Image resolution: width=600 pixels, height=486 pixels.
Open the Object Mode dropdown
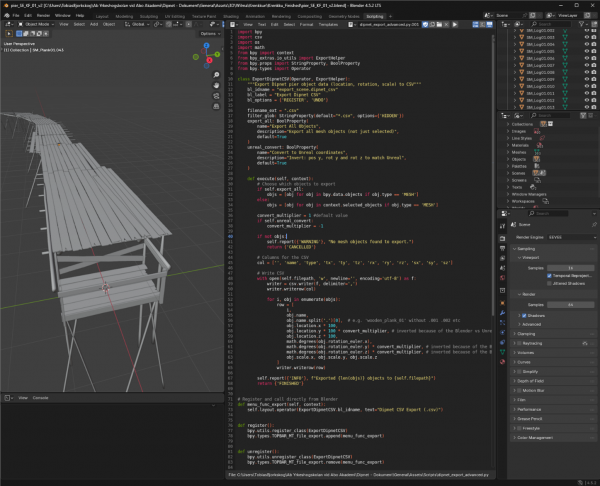click(36, 24)
